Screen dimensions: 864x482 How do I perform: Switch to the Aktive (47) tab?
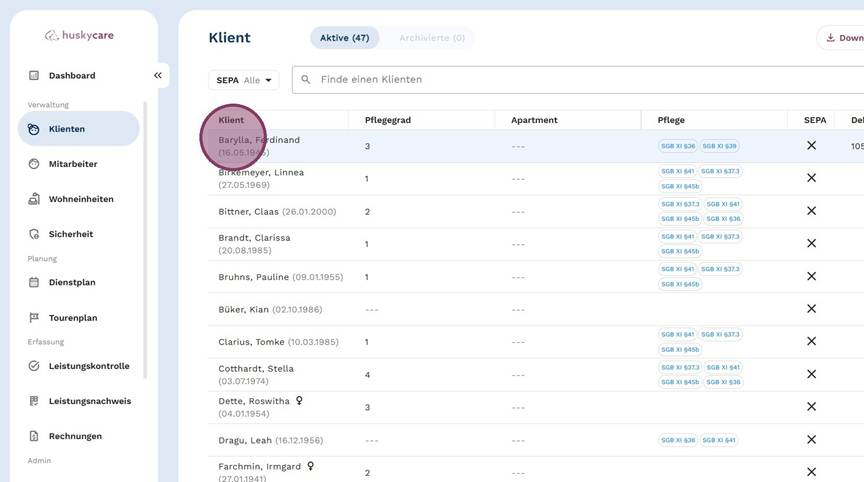point(344,38)
